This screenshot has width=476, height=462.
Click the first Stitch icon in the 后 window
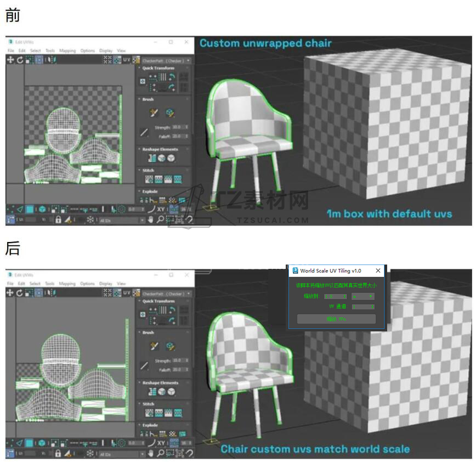click(149, 413)
